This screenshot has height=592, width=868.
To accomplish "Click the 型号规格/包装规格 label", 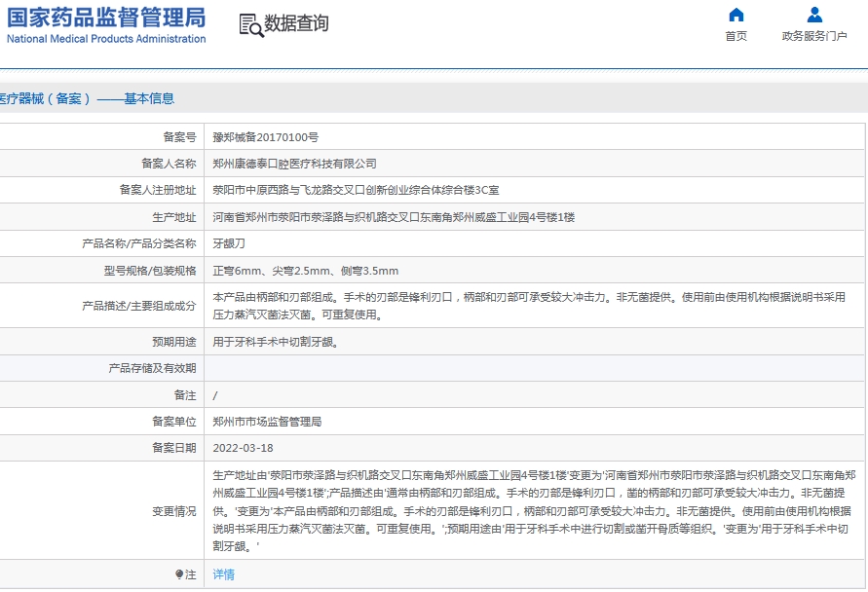I will click(x=150, y=271).
